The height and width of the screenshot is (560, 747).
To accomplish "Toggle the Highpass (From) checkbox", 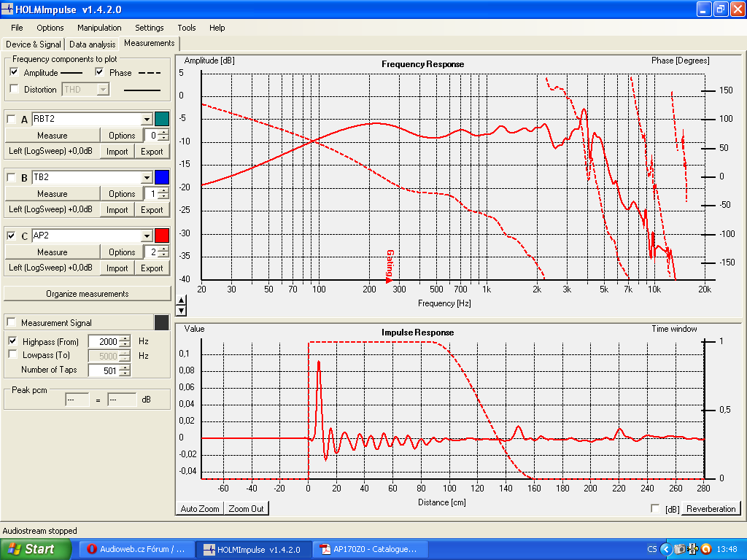I will click(13, 341).
